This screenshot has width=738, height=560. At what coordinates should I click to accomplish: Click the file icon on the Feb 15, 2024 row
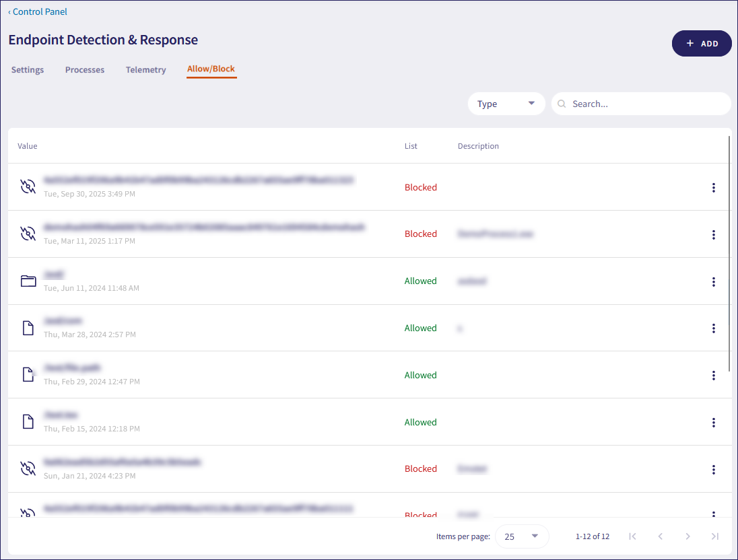(x=28, y=422)
